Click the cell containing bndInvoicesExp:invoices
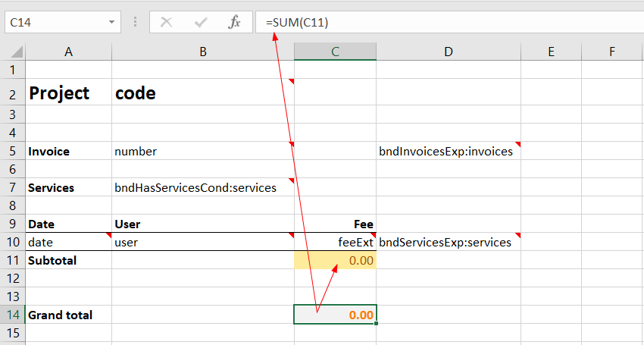 point(448,151)
